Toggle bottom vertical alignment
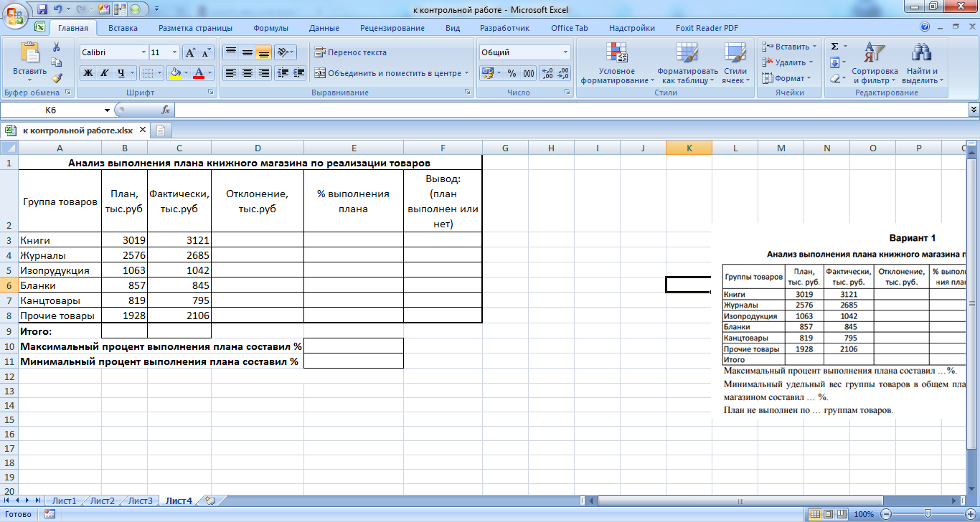The width and height of the screenshot is (980, 522). 263,52
